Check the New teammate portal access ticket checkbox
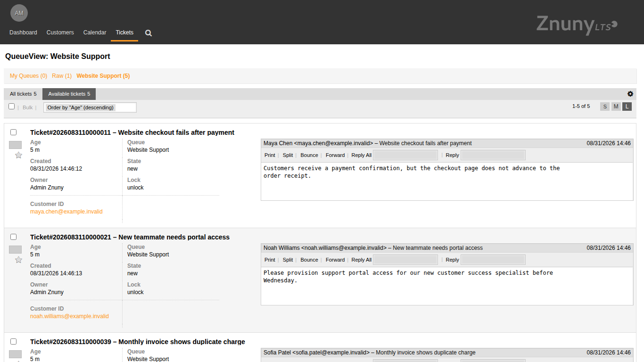 pos(14,237)
